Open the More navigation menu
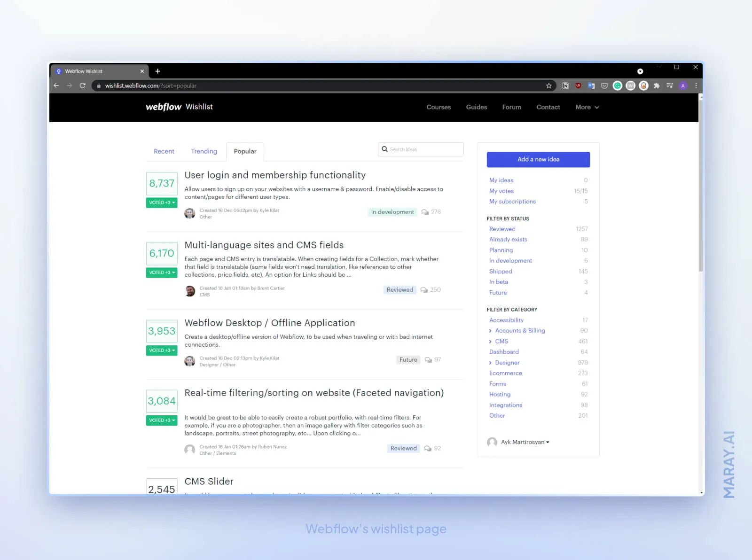This screenshot has height=560, width=752. (x=586, y=107)
